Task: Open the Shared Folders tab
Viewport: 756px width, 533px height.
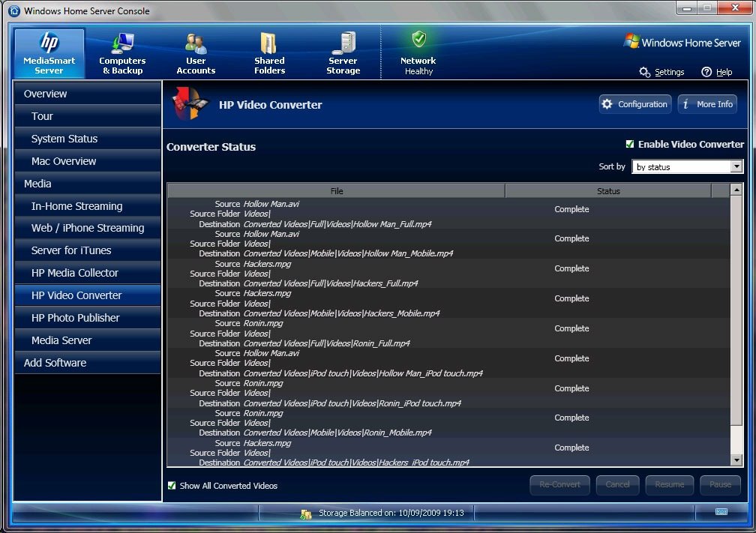Action: point(269,53)
